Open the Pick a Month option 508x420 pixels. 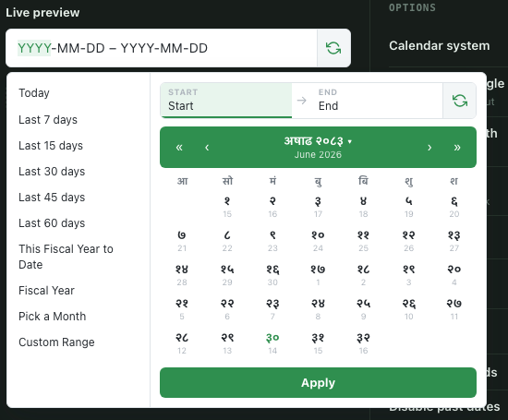click(x=52, y=317)
